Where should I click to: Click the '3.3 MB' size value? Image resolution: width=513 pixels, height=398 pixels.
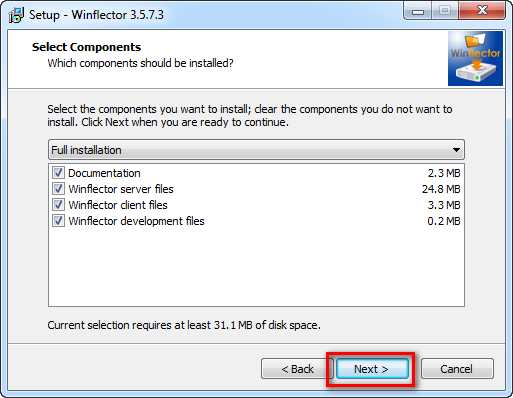(444, 205)
